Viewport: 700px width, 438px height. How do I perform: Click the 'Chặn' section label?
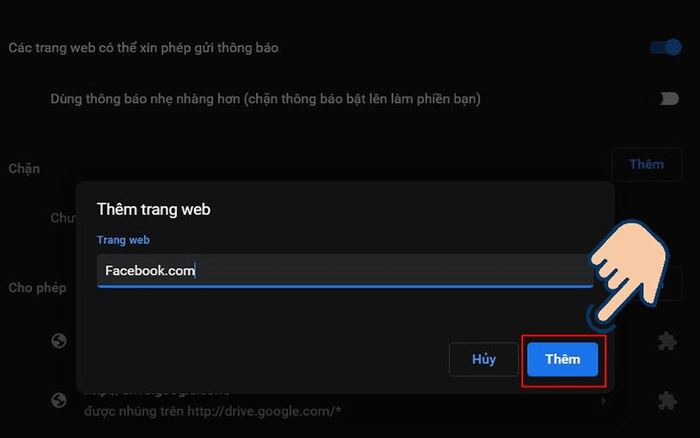[x=24, y=169]
